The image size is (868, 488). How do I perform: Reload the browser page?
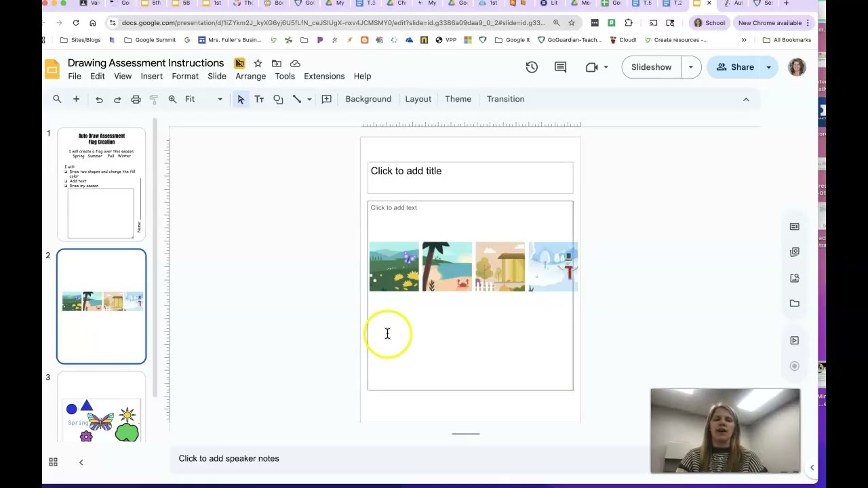tap(76, 23)
